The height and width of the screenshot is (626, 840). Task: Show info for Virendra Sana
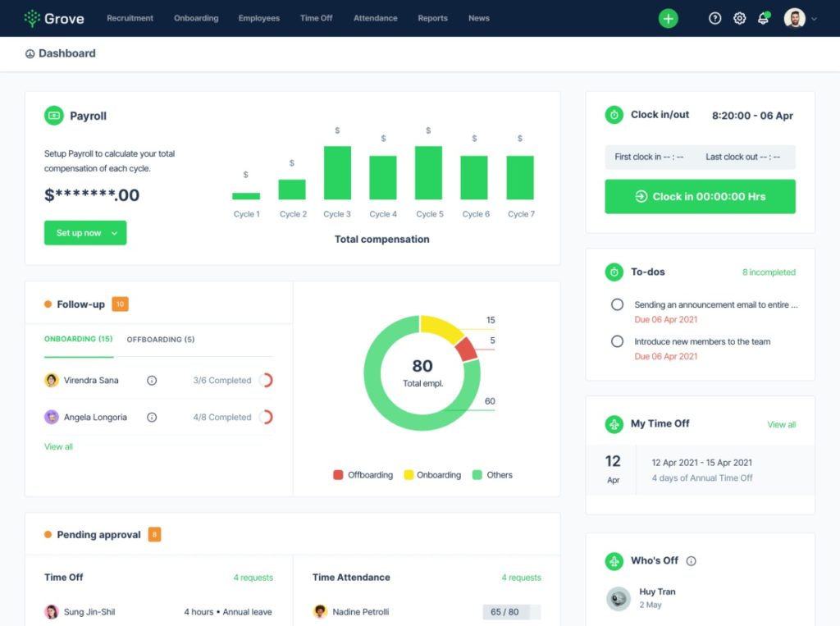(x=152, y=381)
